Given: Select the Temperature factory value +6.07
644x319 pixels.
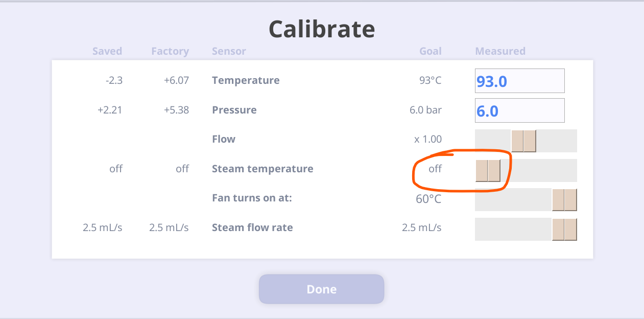Looking at the screenshot, I should (176, 80).
